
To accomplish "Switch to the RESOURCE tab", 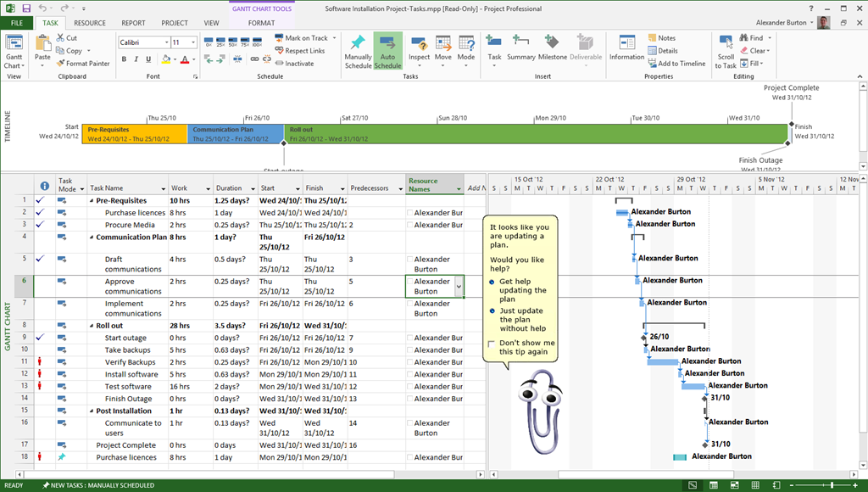I will click(90, 23).
